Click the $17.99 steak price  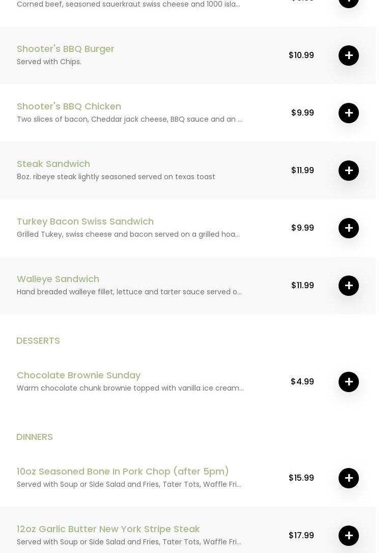(x=301, y=535)
